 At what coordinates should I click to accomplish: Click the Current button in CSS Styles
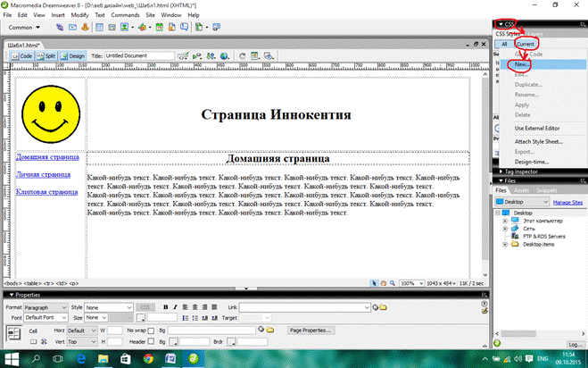click(x=526, y=44)
